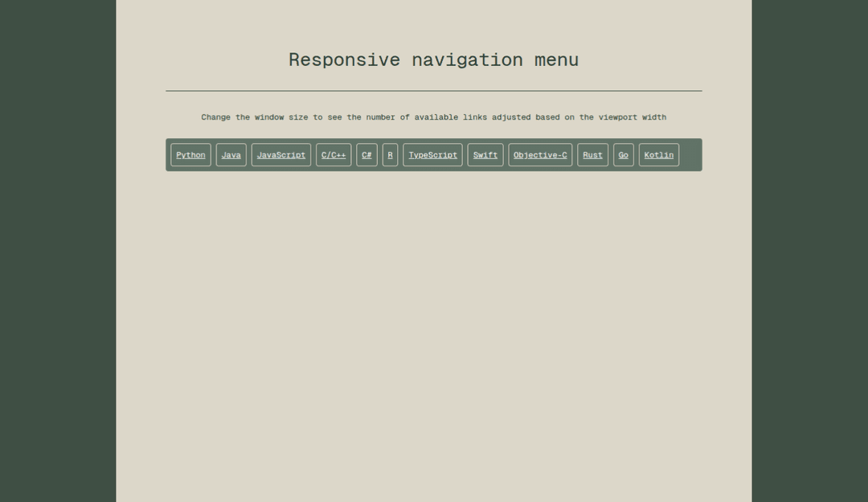Click the Kotlin link
868x502 pixels.
(x=658, y=155)
